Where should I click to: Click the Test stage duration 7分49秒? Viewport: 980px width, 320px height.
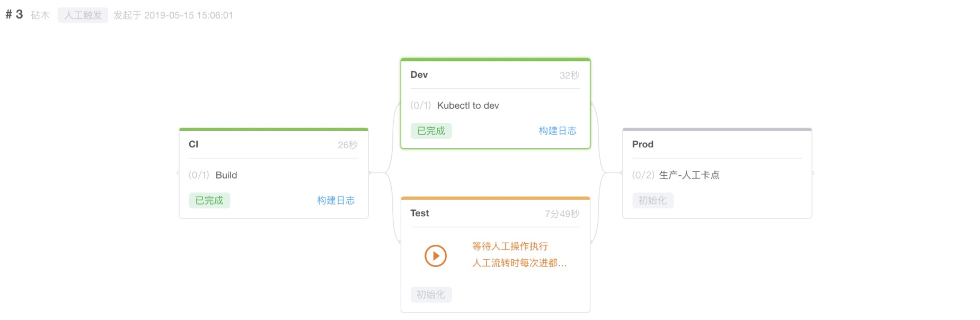click(x=562, y=214)
